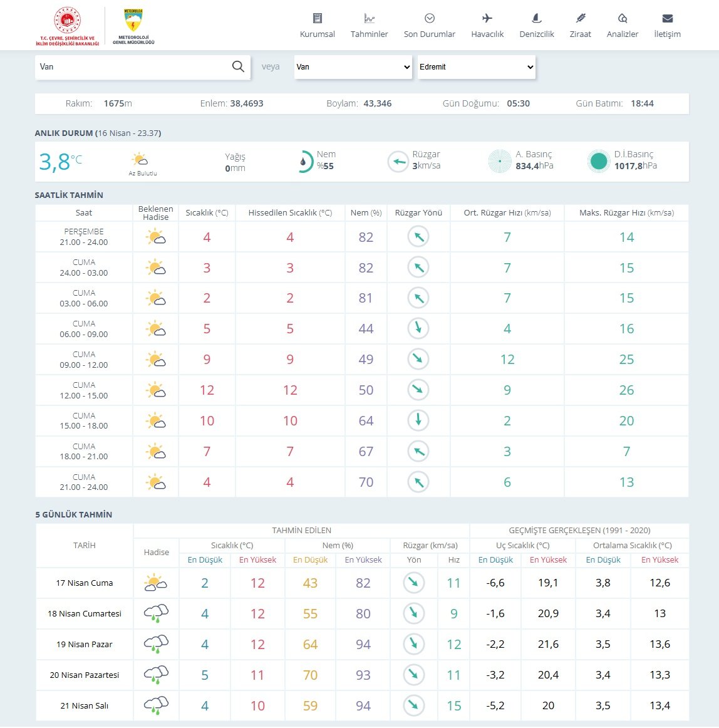Expand the Van province dropdown
Screen dimensions: 719x728
(353, 67)
